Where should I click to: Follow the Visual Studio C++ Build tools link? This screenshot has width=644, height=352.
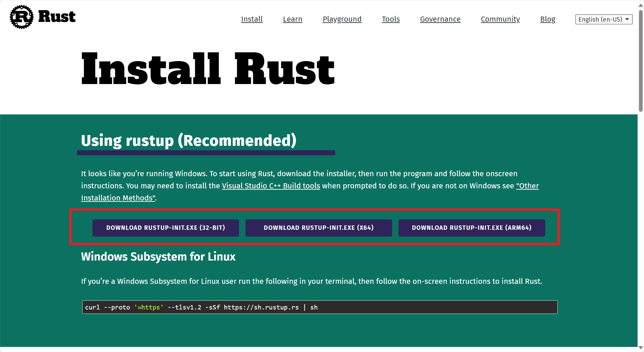[x=271, y=186]
